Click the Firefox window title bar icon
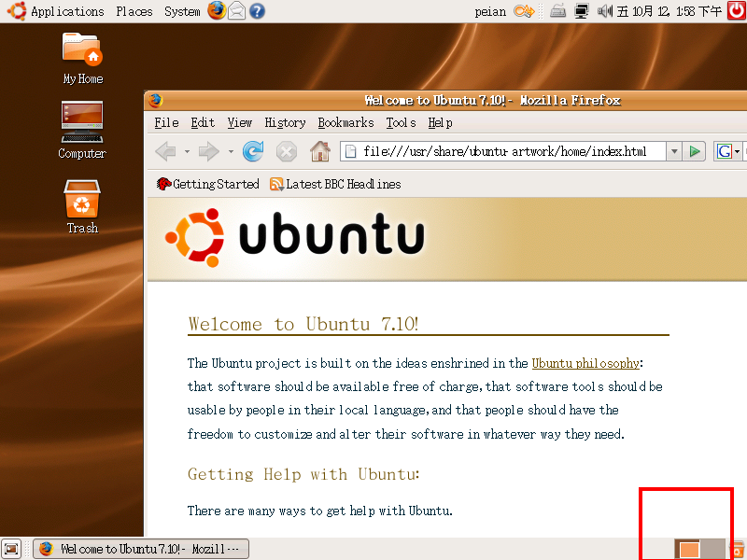This screenshot has width=747, height=560. (155, 101)
